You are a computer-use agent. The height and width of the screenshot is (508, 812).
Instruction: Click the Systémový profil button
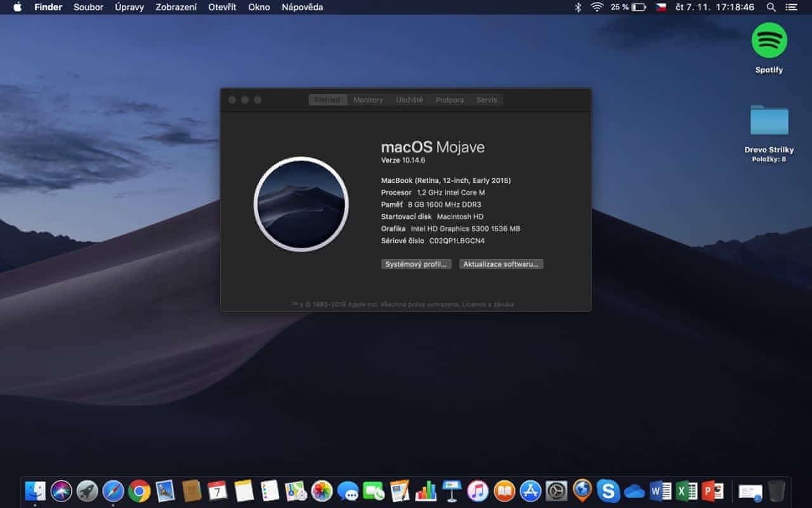416,264
